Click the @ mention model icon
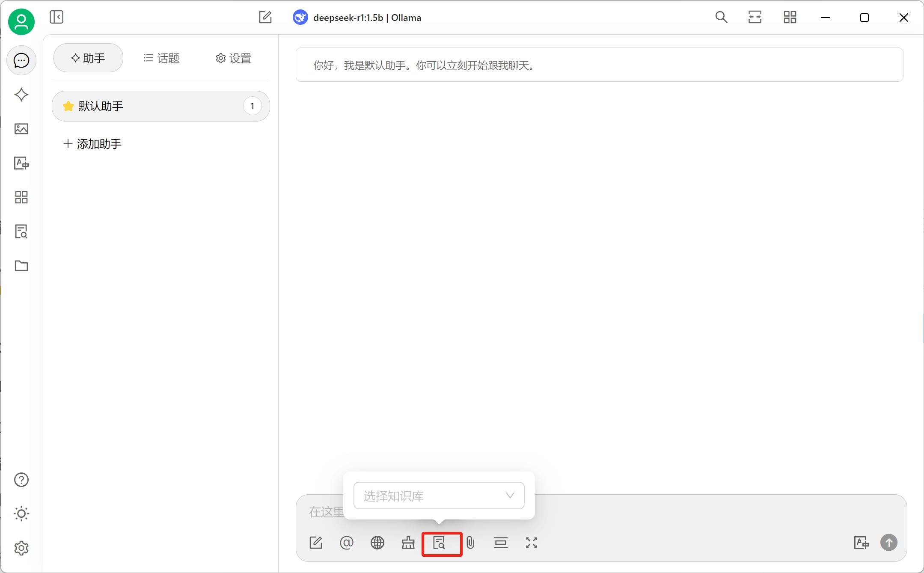This screenshot has height=573, width=924. [x=346, y=543]
